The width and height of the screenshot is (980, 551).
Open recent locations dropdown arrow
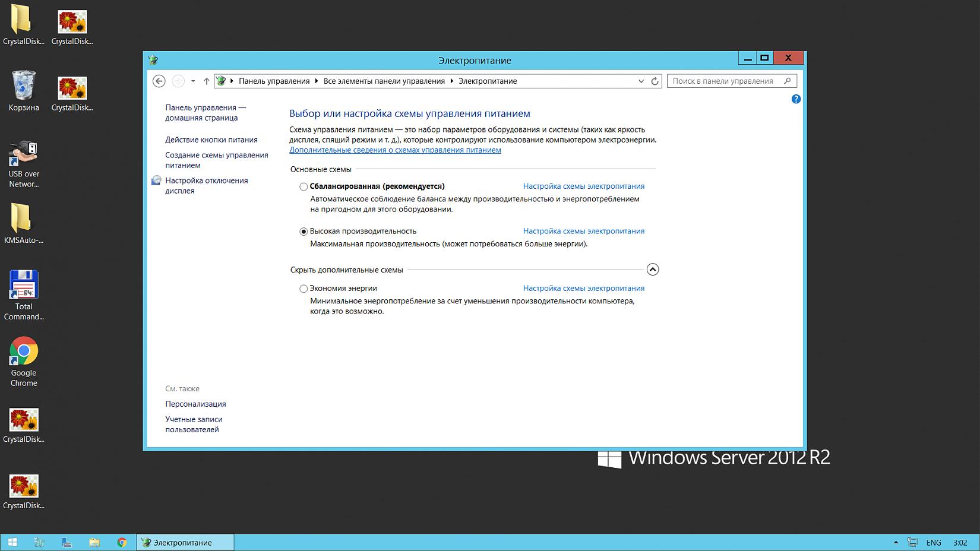point(193,81)
